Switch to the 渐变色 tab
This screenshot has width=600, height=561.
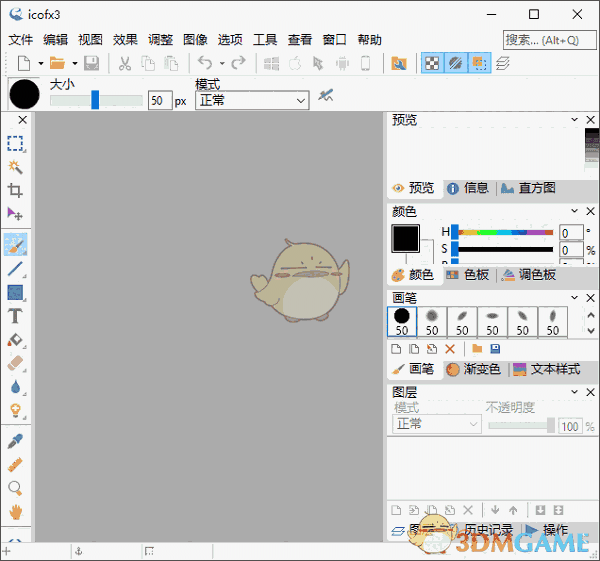(474, 369)
